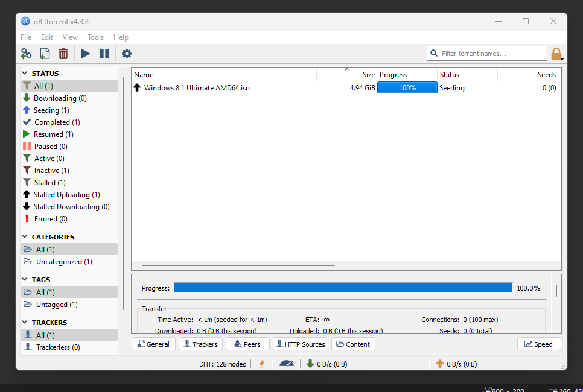Select the Inactive (1) status filter

(69, 171)
